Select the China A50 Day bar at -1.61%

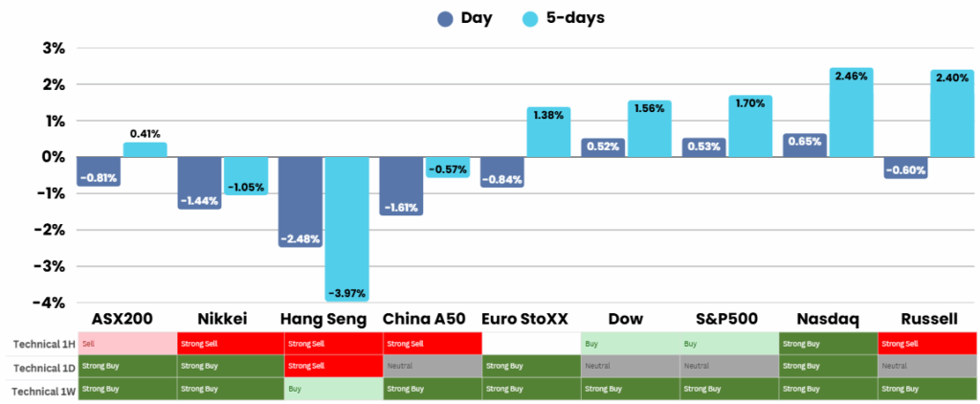401,185
